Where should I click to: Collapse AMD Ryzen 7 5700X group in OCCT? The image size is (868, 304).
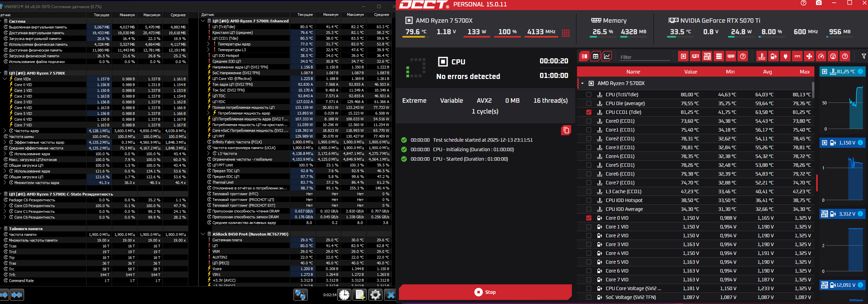(x=582, y=83)
